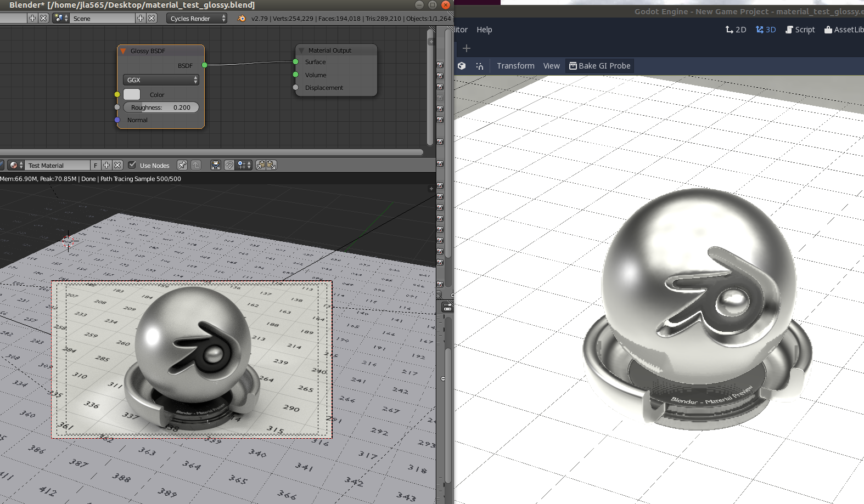Switch Godot to Script workspace
The width and height of the screenshot is (864, 504).
(x=800, y=30)
